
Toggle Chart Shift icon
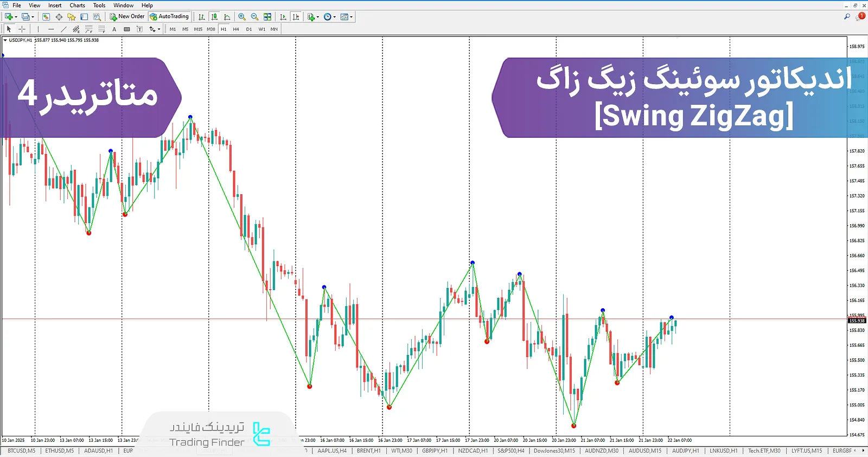coord(296,17)
